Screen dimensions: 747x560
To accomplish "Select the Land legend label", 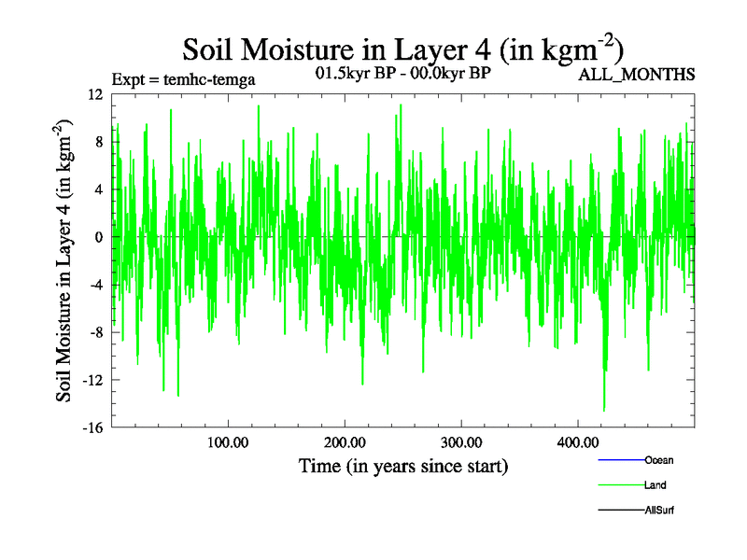I will pyautogui.click(x=655, y=485).
